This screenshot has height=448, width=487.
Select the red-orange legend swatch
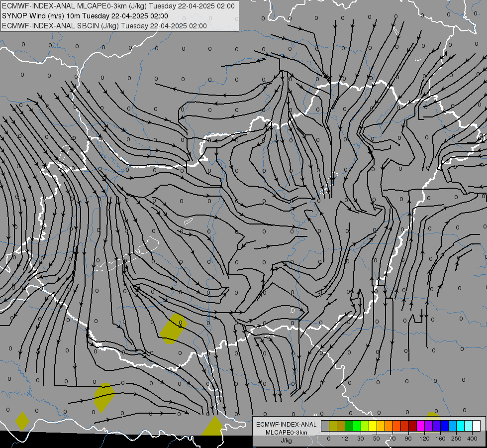tap(396, 426)
